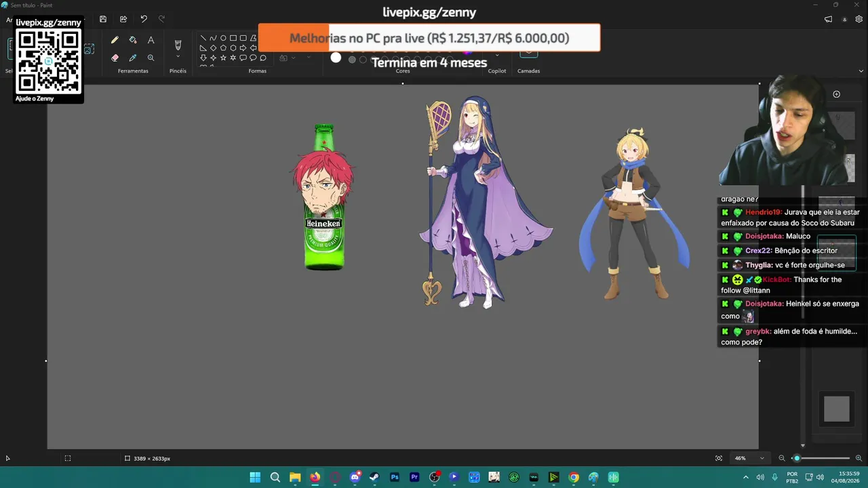Click the Save icon in title bar

[103, 19]
